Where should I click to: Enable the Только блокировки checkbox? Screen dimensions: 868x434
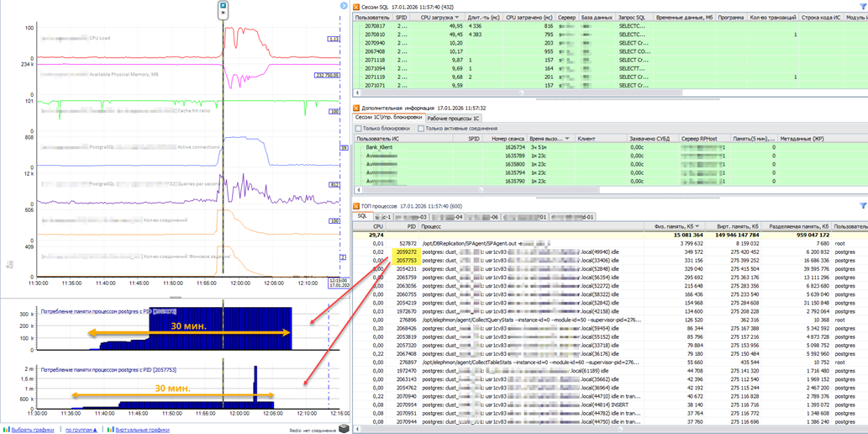tap(359, 129)
